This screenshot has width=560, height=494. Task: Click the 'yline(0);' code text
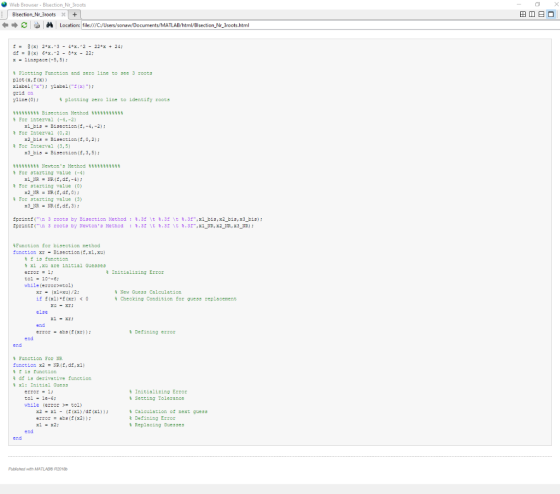[x=26, y=100]
